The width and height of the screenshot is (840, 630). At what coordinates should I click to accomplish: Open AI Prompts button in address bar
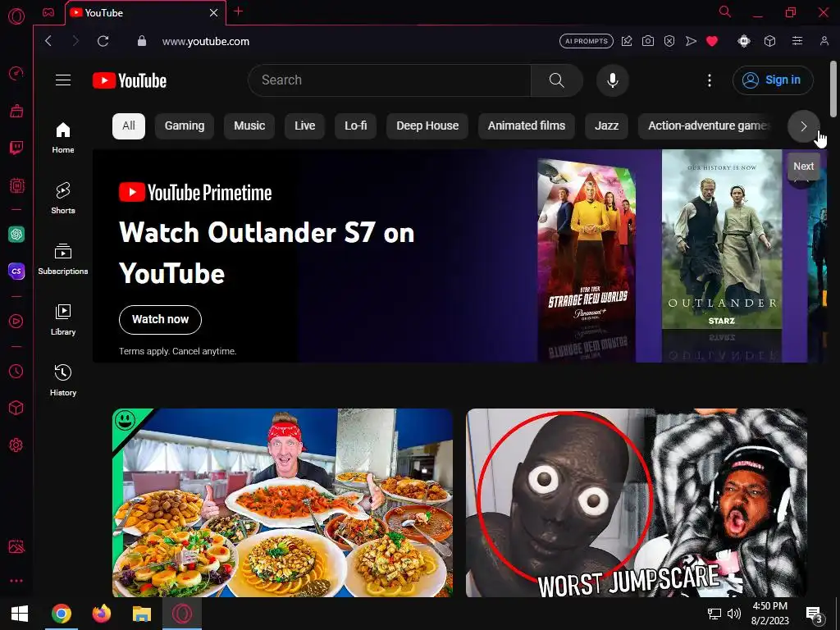[586, 41]
